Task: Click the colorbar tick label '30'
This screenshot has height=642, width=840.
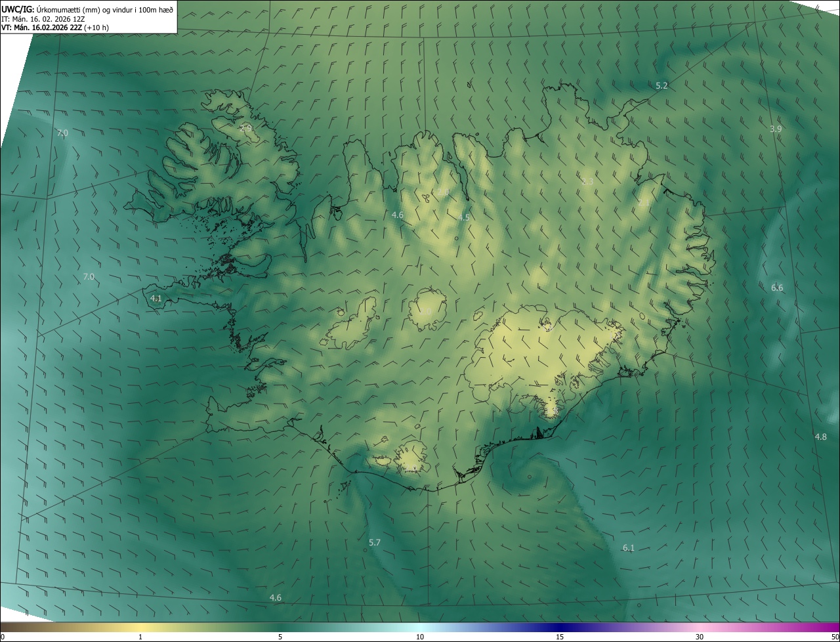Action: click(x=700, y=637)
